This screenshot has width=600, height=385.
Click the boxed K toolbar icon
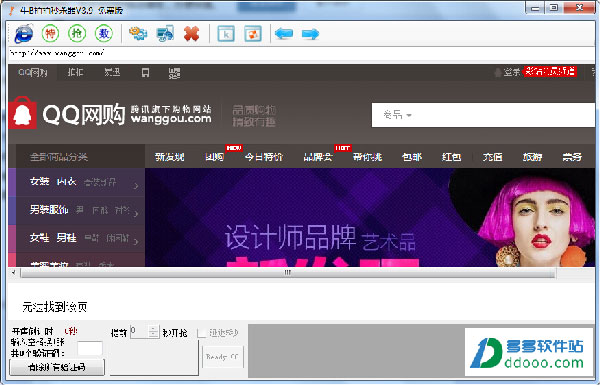coord(226,34)
